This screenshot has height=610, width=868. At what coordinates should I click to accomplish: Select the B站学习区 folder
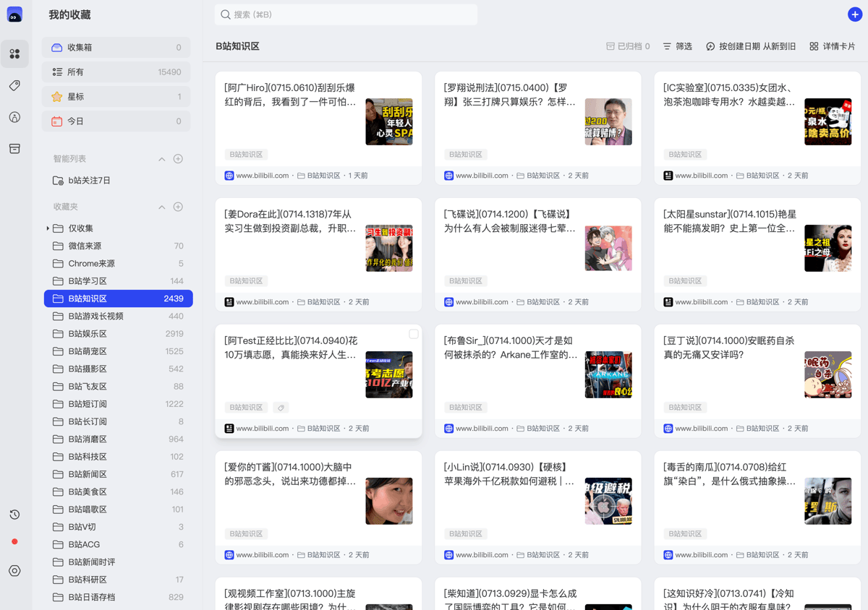click(119, 281)
